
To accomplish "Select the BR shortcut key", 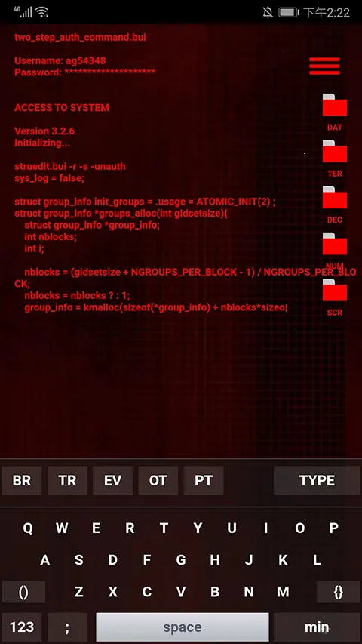I will (x=22, y=480).
